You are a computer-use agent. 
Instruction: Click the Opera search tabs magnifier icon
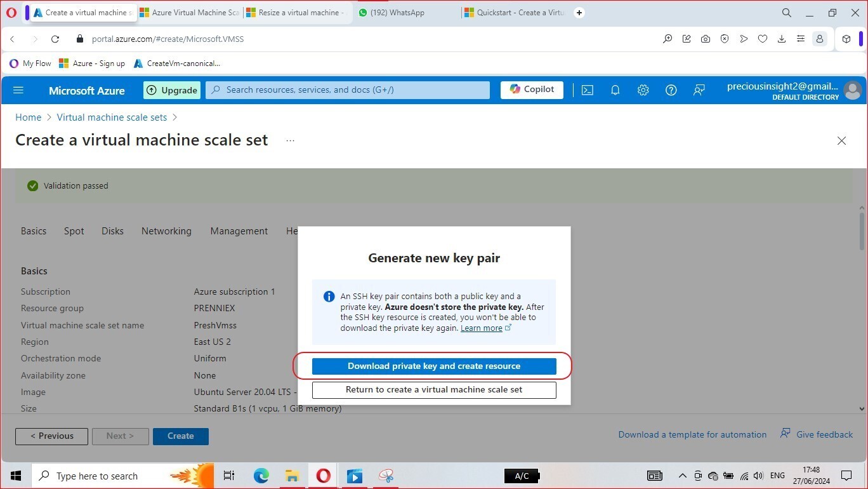pos(787,13)
